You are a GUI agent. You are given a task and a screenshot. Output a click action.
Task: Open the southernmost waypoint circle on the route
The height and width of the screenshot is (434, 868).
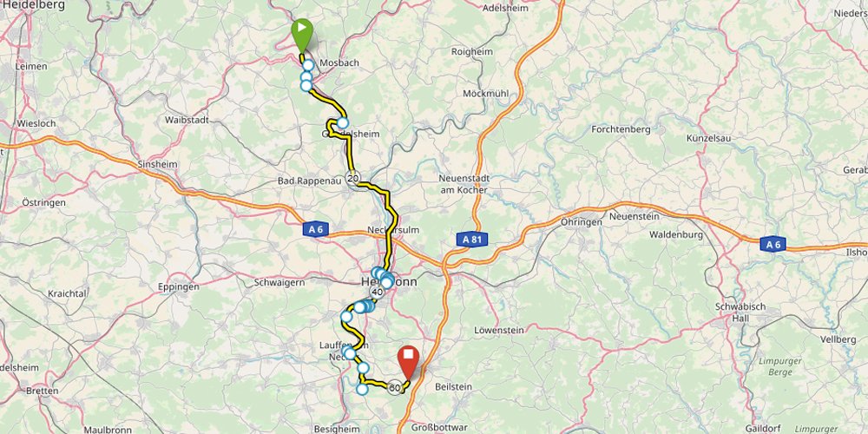pyautogui.click(x=361, y=389)
